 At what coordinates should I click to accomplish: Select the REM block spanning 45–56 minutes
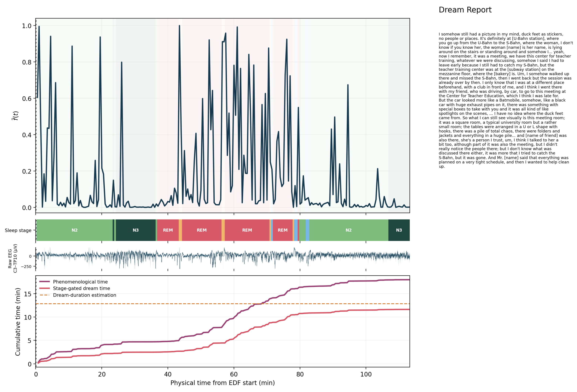[202, 230]
